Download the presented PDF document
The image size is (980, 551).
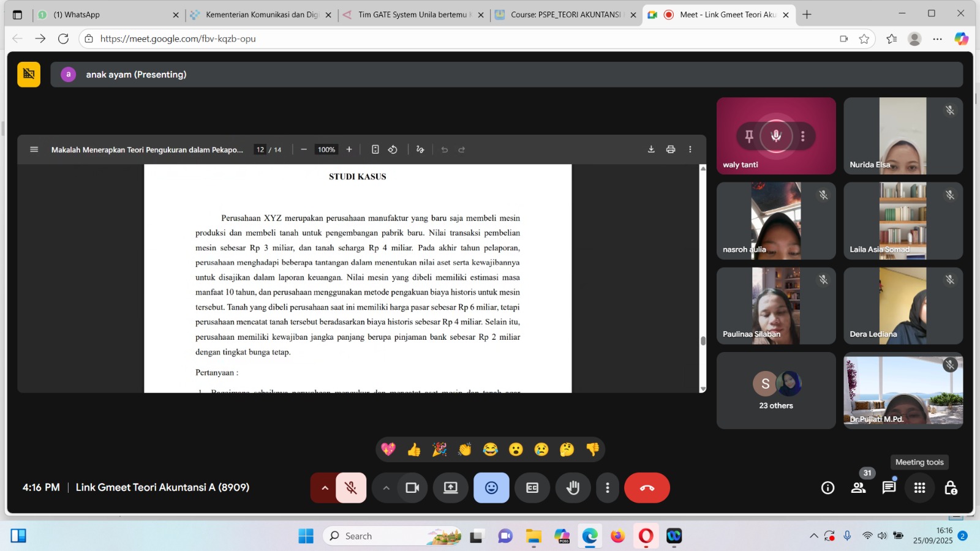651,149
